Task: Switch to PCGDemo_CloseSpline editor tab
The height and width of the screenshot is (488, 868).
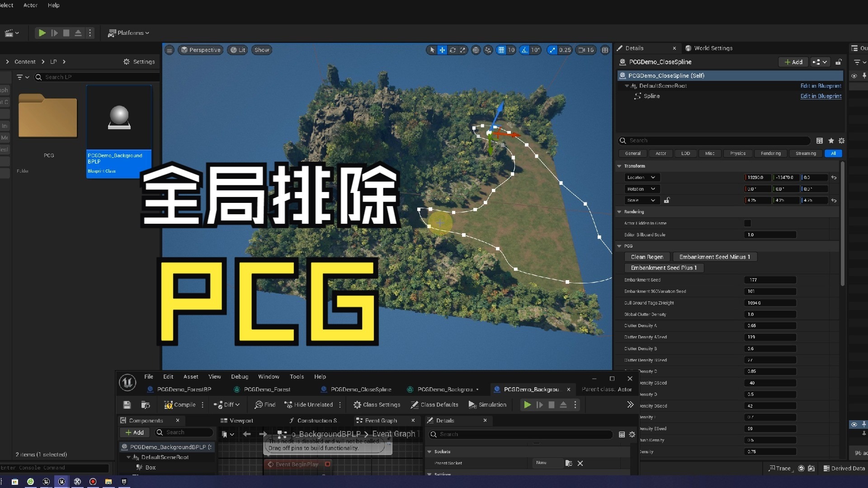Action: tap(356, 389)
